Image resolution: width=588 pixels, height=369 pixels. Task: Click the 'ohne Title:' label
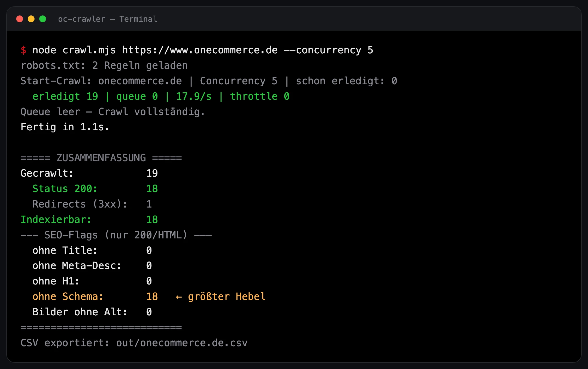[x=65, y=250]
